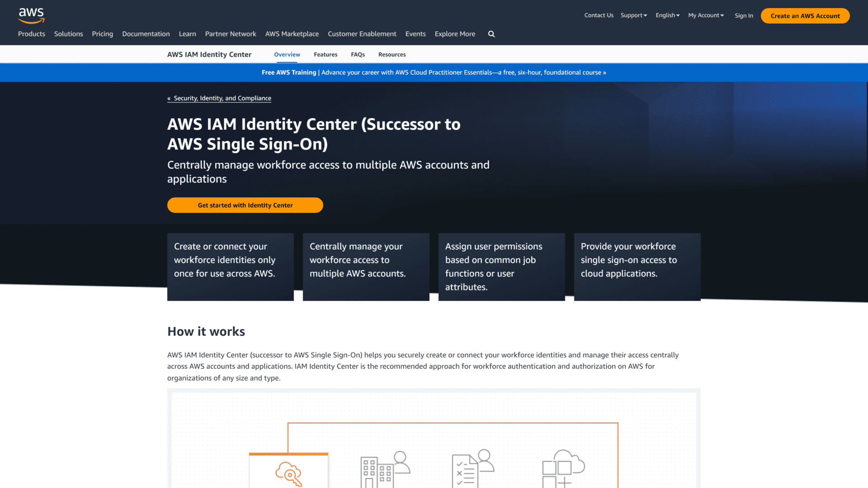Open the search icon in the navigation bar
This screenshot has width=868, height=488.
[491, 33]
